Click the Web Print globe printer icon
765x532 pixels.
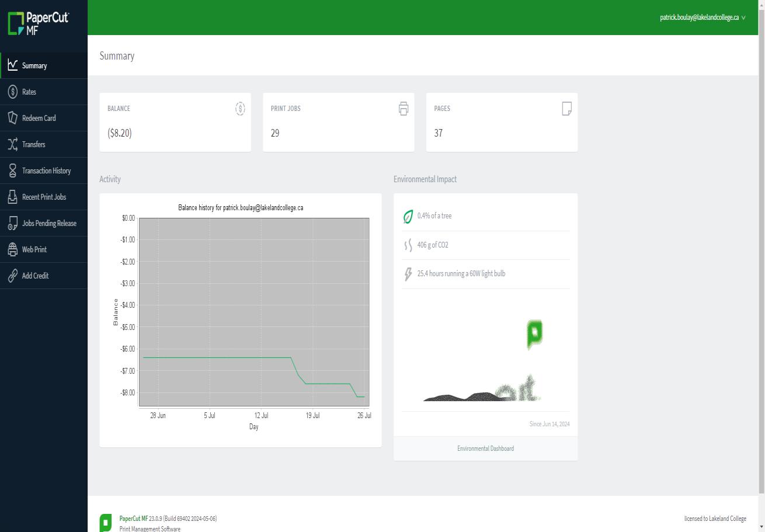tap(12, 249)
